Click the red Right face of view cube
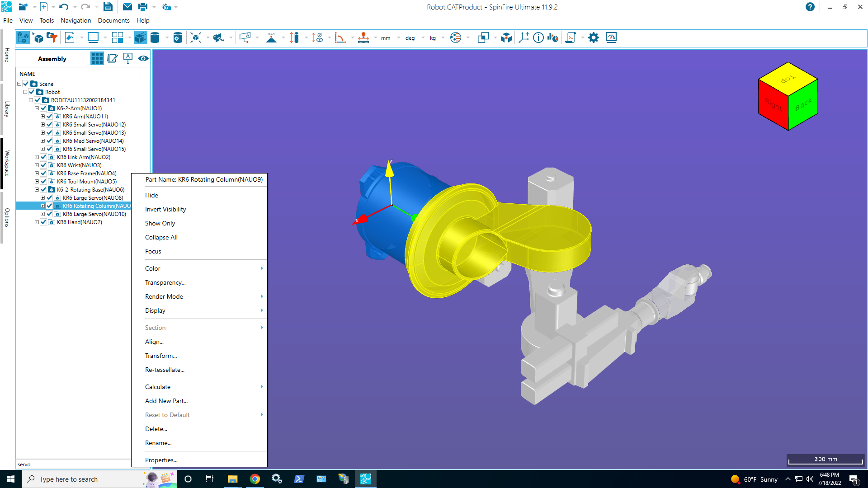The image size is (868, 488). 774,105
